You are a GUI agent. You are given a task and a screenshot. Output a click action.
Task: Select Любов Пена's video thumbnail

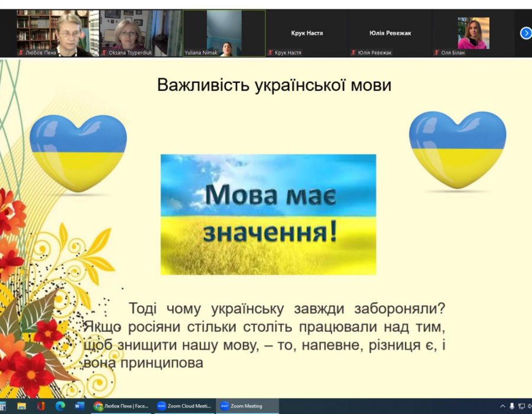[58, 33]
